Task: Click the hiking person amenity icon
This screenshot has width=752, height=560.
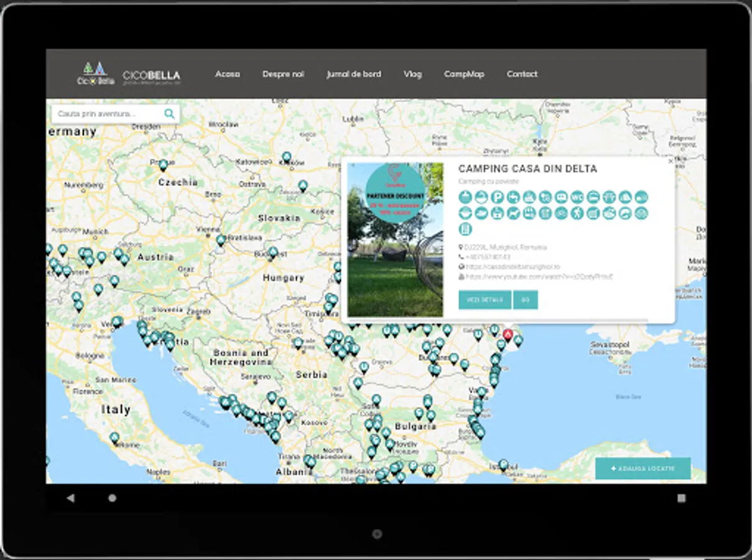Action: tap(577, 213)
